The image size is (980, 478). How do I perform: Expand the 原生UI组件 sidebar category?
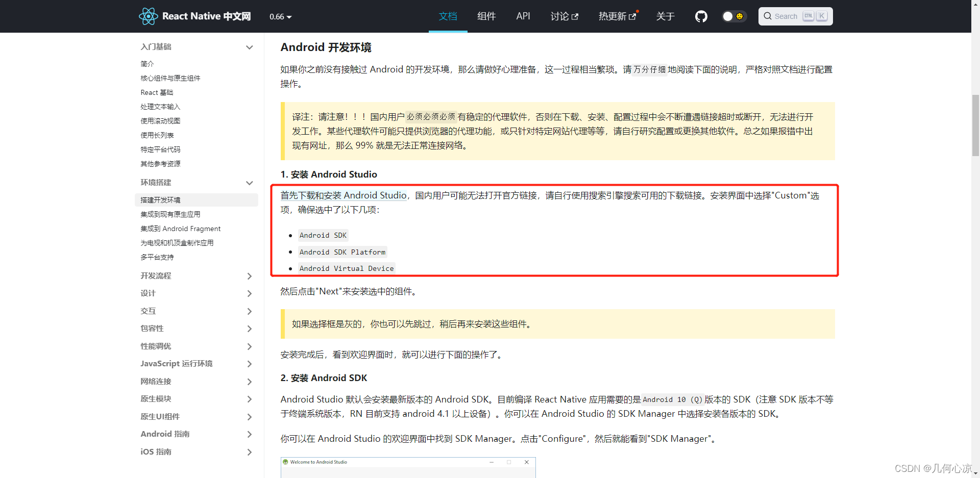pyautogui.click(x=197, y=417)
